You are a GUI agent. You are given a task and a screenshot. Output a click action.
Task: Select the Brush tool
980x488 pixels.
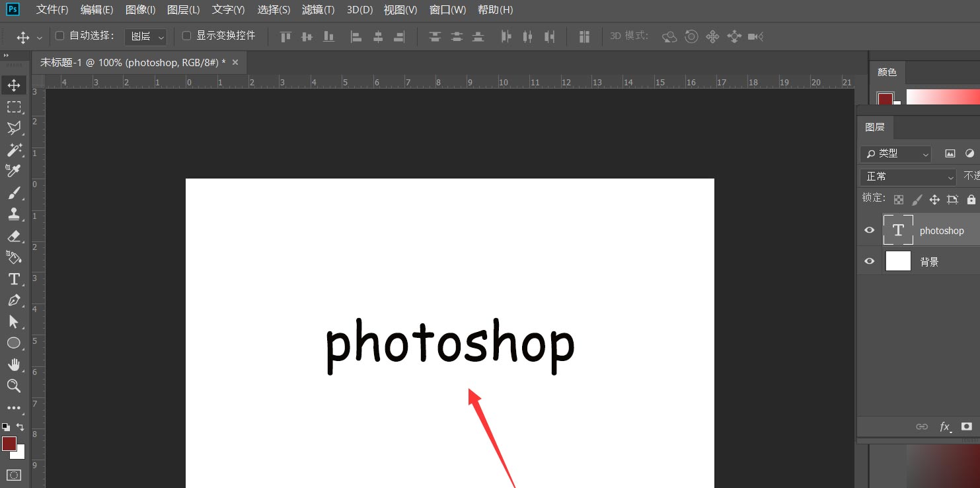14,192
